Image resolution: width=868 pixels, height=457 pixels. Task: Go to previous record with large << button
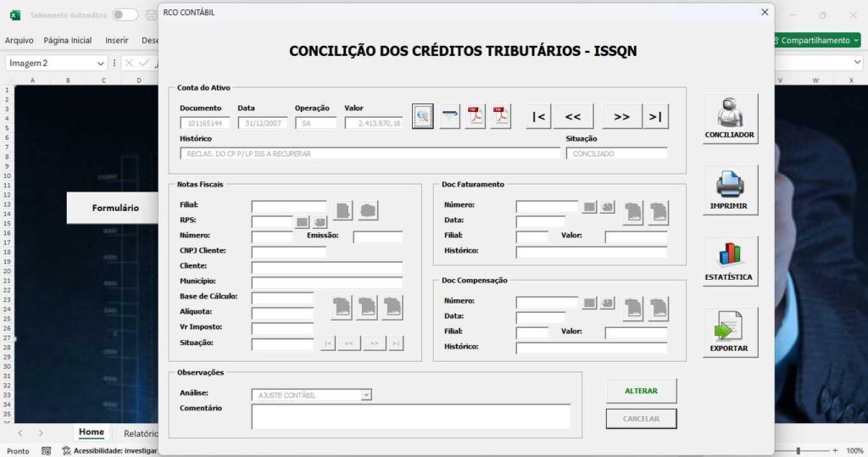click(x=573, y=116)
